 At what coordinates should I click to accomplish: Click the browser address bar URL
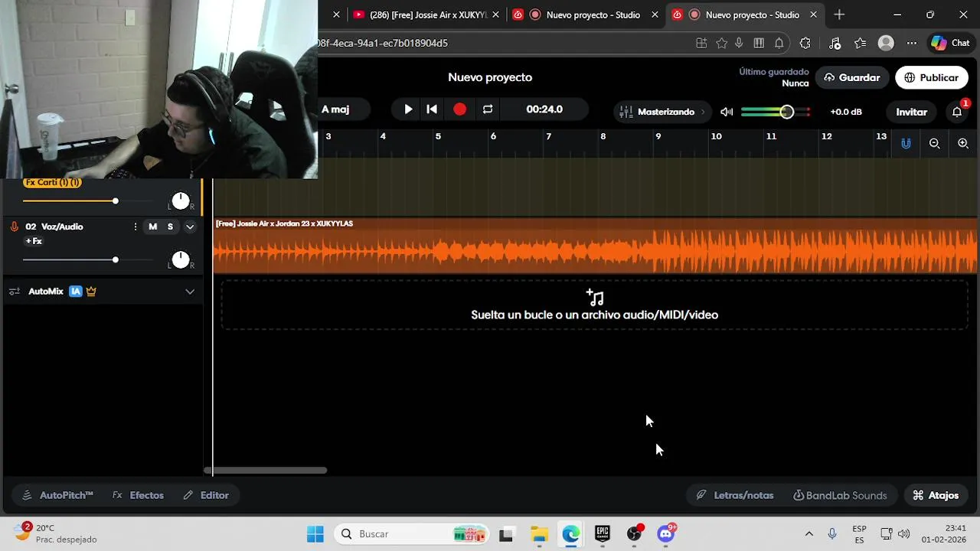coord(383,43)
